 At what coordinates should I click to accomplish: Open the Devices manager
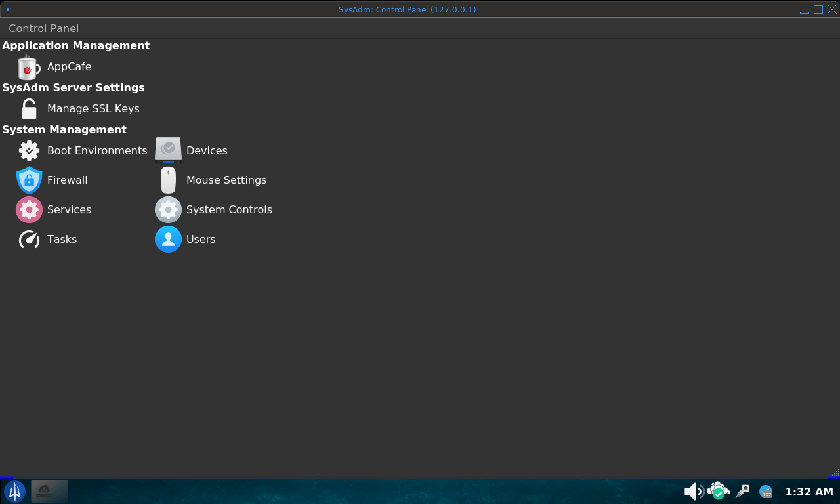[192, 151]
